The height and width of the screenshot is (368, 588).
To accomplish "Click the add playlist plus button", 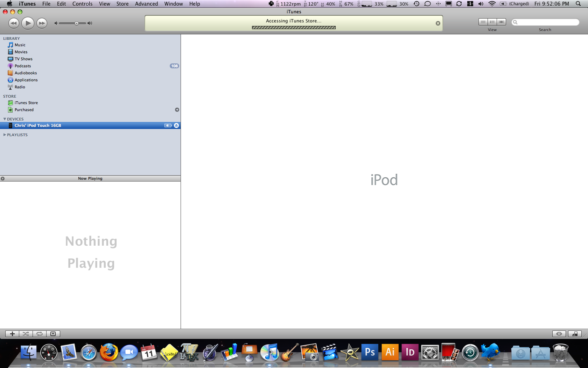I will [x=12, y=334].
